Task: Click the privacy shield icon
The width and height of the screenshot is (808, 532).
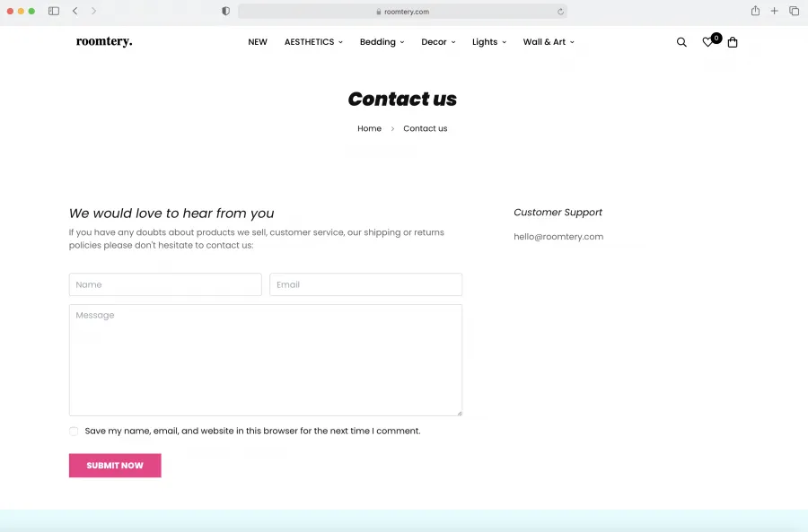Action: point(225,12)
